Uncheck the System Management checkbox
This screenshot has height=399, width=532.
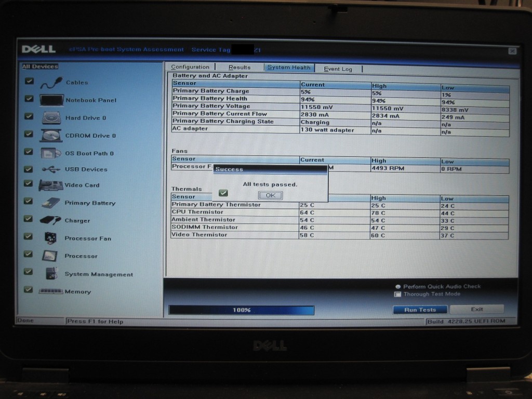pyautogui.click(x=28, y=272)
